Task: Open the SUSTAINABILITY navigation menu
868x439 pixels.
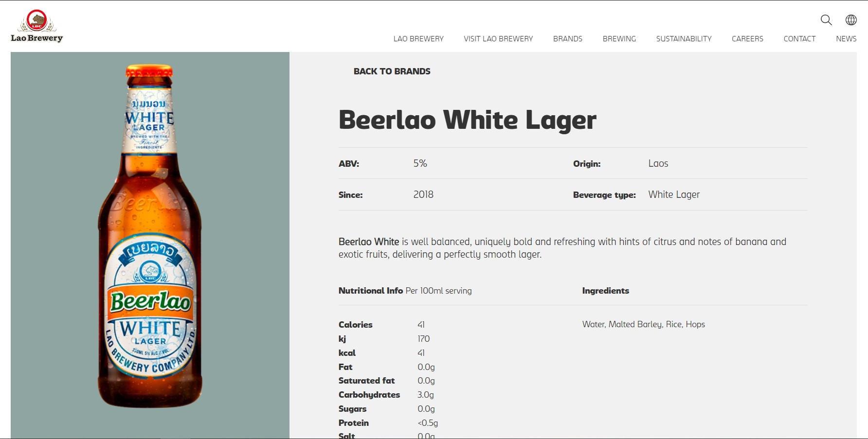Action: pyautogui.click(x=684, y=39)
